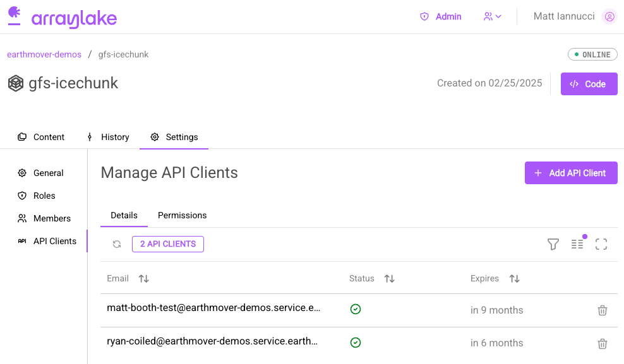
Task: Click the Add API Client button
Action: tap(571, 173)
